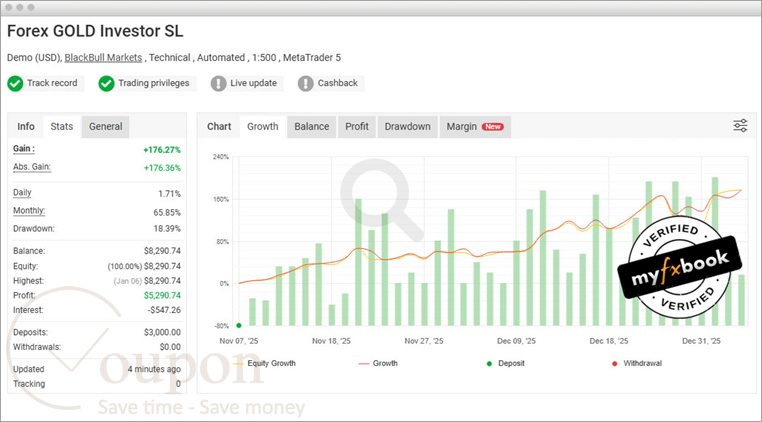Click the Trading privileges label
This screenshot has width=762, height=422.
pos(154,83)
